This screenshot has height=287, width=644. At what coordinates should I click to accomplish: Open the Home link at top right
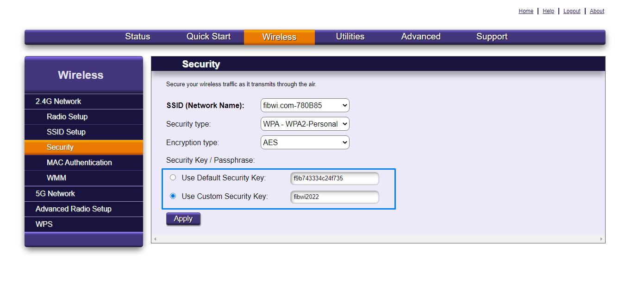(526, 11)
